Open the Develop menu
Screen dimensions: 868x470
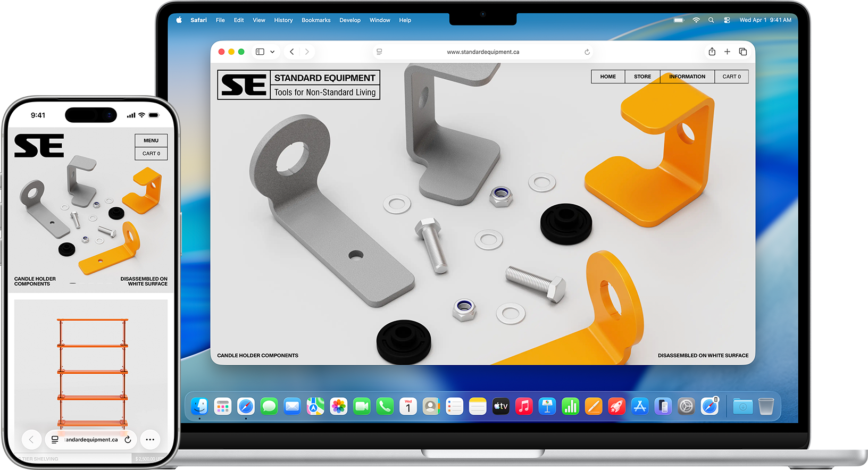pos(350,20)
